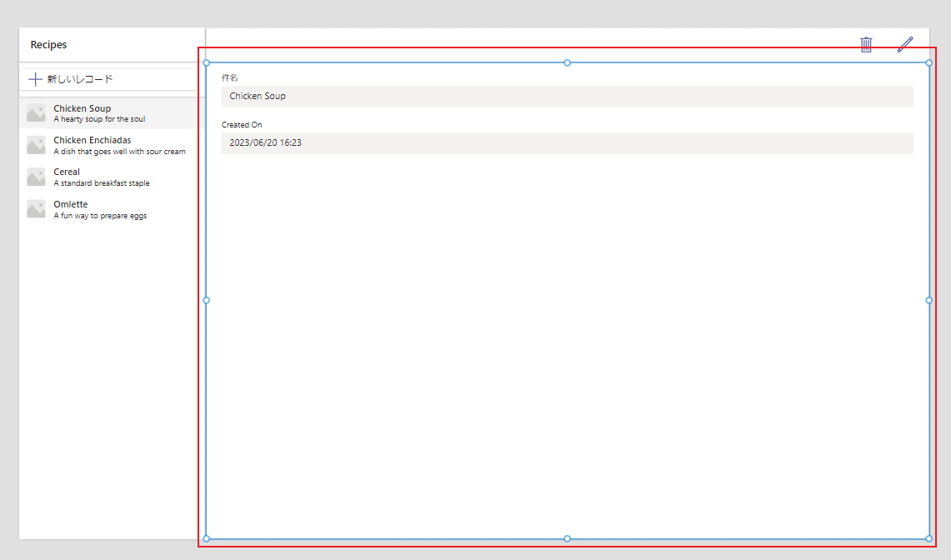Select Chicken Soup thumbnail image
The image size is (951, 560).
[36, 112]
